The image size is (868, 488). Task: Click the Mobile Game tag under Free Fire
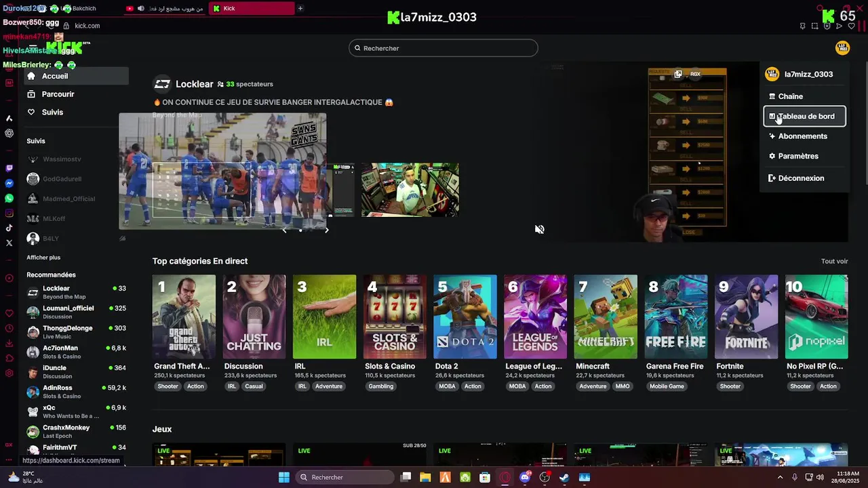pos(667,386)
